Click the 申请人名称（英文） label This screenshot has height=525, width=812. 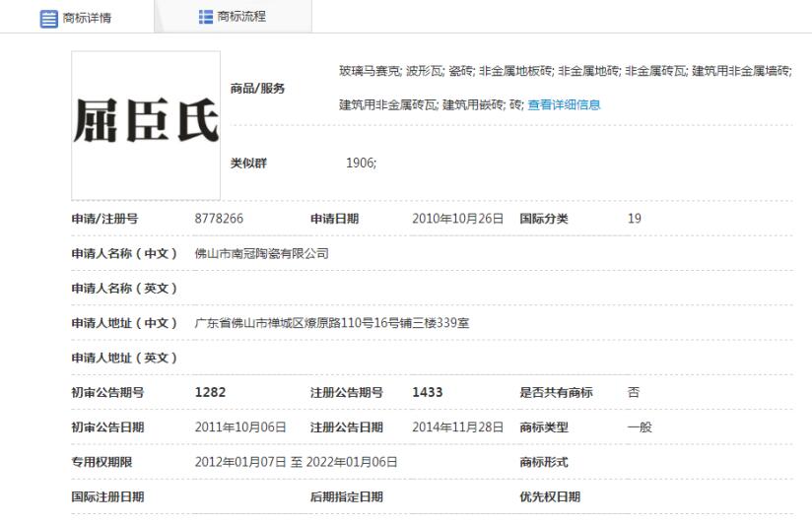pyautogui.click(x=124, y=288)
